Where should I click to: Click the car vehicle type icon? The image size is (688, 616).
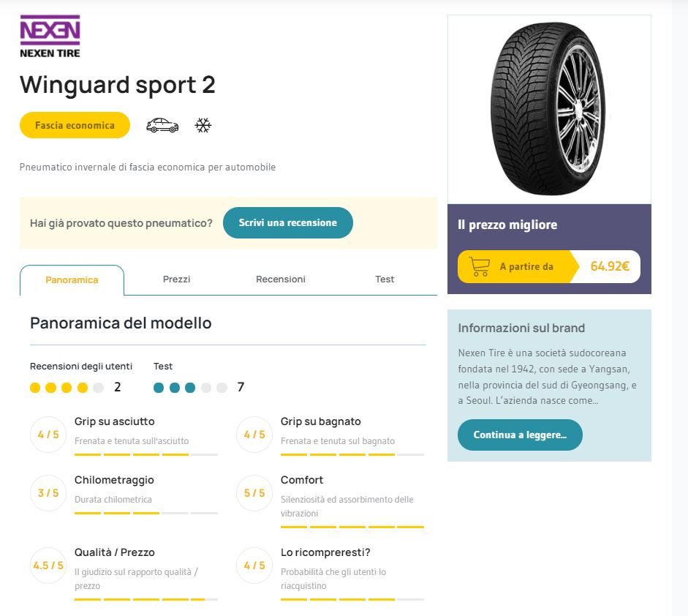pos(162,126)
